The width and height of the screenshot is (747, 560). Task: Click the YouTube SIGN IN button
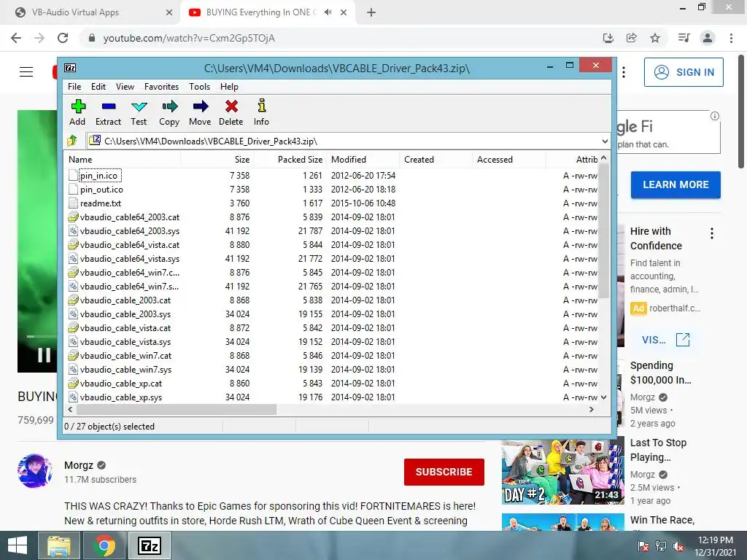[x=684, y=72]
